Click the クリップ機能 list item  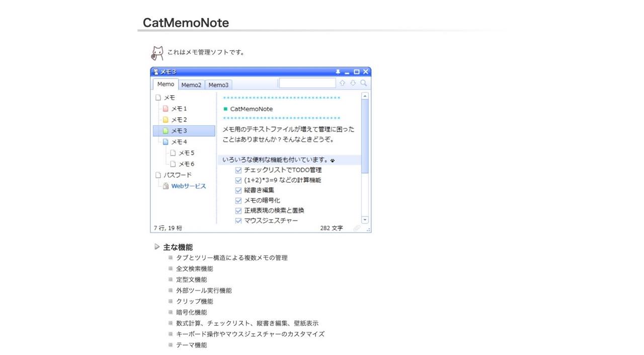(194, 302)
